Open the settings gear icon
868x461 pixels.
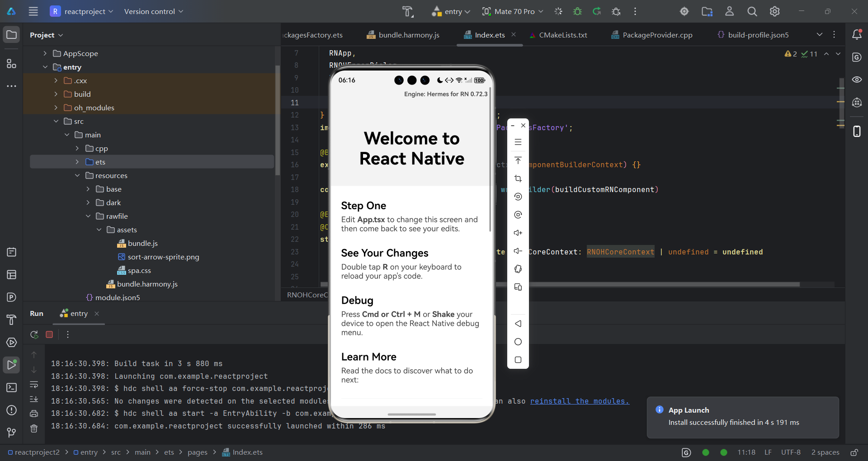pos(774,11)
